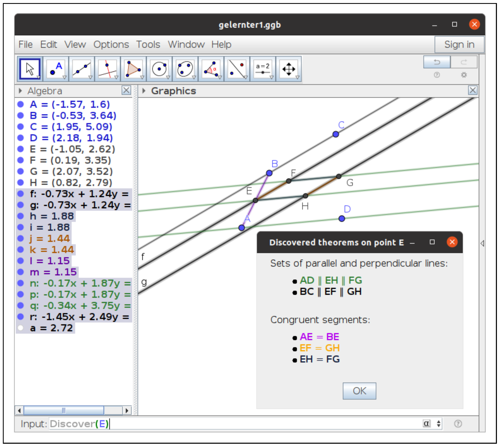Hide point A via visibility bullet
Screen dimensions: 501x448
21,104
